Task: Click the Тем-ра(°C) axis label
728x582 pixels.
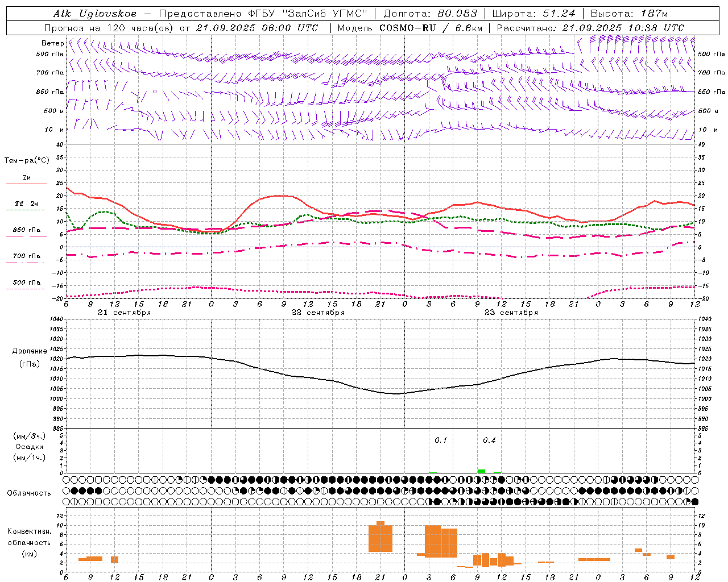Action: [x=27, y=161]
